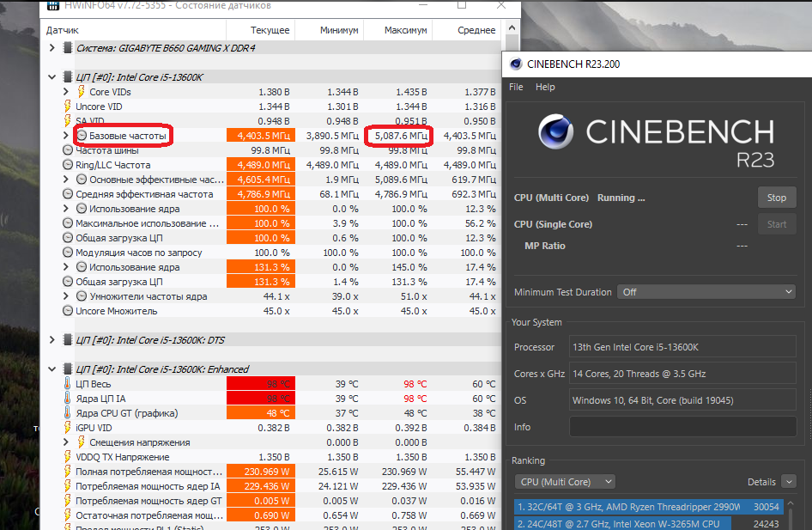Toggle the Details dropdown button in Ranking
Screen dimensions: 812x530
[x=789, y=482]
